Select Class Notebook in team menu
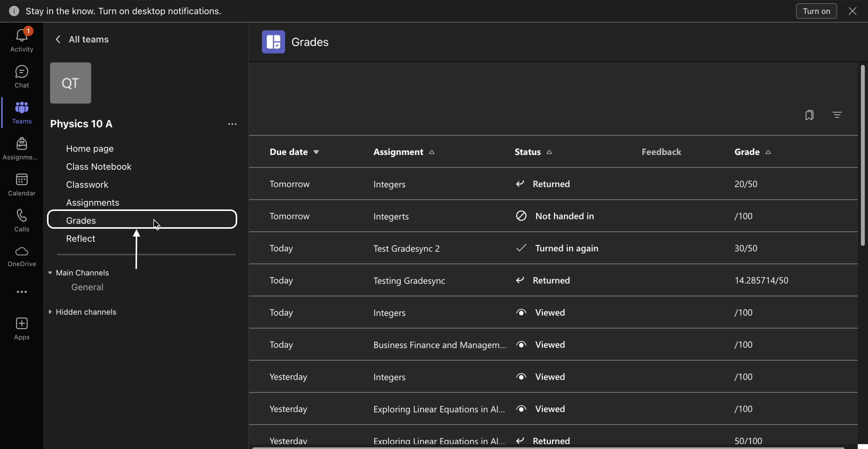The width and height of the screenshot is (868, 449). pos(98,167)
